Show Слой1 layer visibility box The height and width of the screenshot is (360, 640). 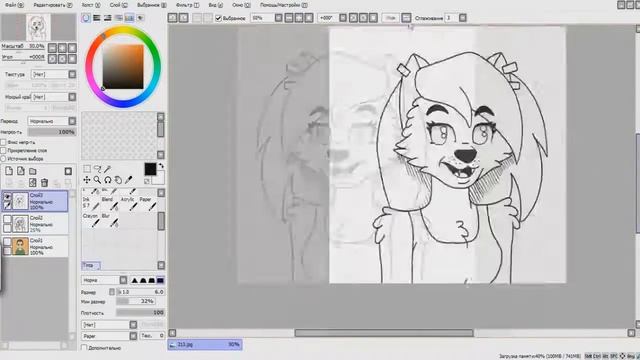coord(7,242)
